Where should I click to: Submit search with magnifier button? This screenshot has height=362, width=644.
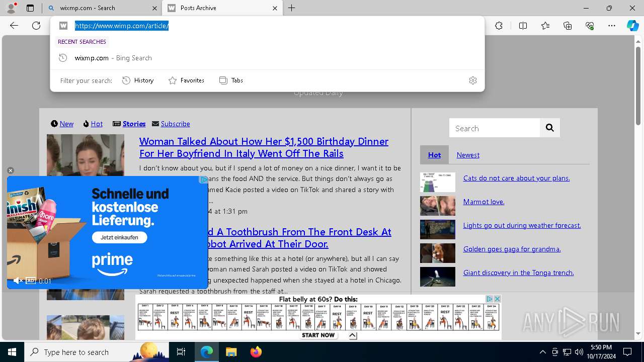click(x=550, y=128)
